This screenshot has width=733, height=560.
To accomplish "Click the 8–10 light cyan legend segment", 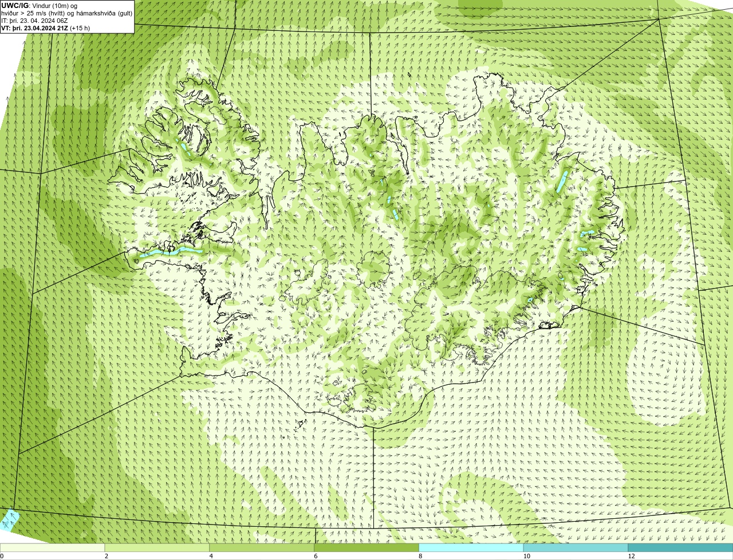I will coord(471,547).
